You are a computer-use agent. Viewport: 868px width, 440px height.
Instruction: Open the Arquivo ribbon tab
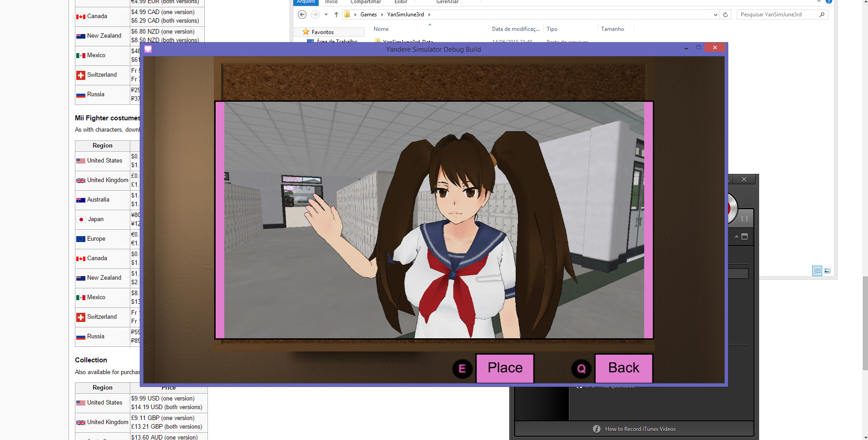tap(306, 2)
